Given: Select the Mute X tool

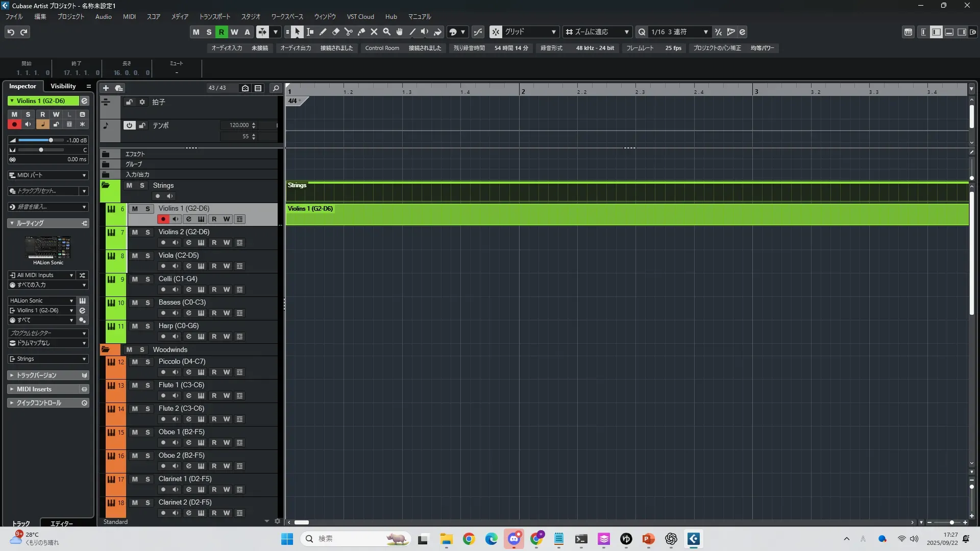Looking at the screenshot, I should tap(374, 32).
